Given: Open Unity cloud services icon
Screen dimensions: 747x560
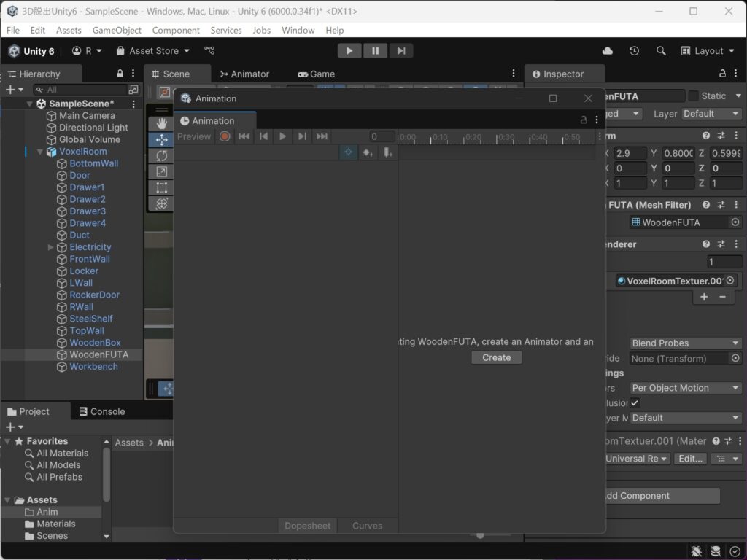Looking at the screenshot, I should [608, 51].
